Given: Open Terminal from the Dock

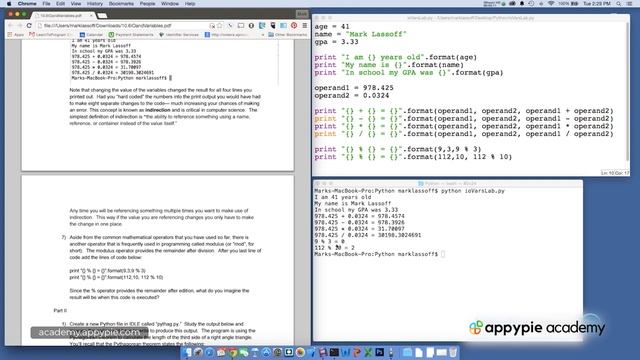Looking at the screenshot, I should 334,352.
